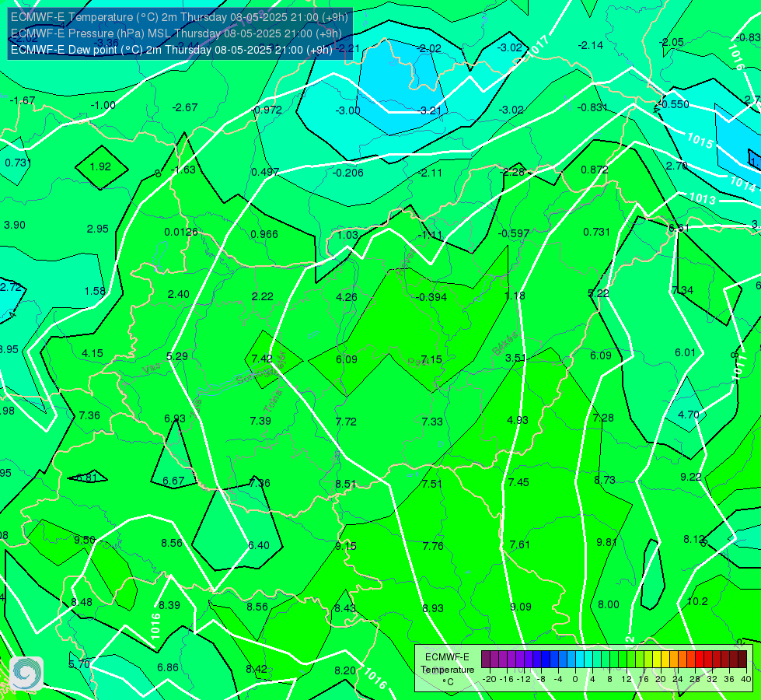Select the ECMWF-E Dew point 2m layer label
This screenshot has height=700, width=761.
click(171, 50)
